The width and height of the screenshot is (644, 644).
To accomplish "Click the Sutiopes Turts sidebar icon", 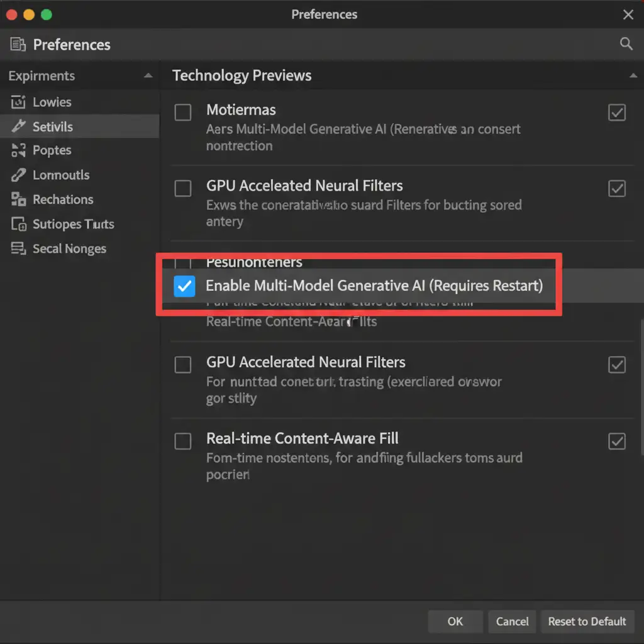I will (x=19, y=224).
